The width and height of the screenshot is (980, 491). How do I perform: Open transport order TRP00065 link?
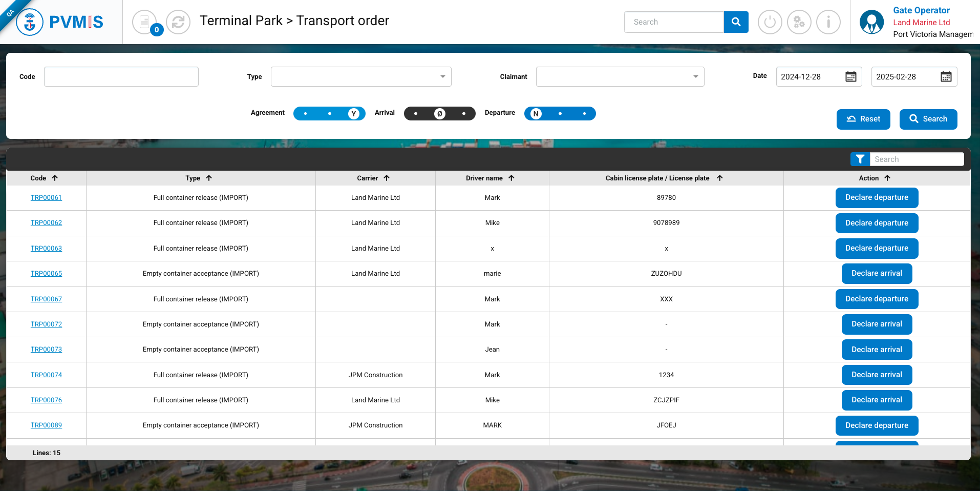click(46, 274)
